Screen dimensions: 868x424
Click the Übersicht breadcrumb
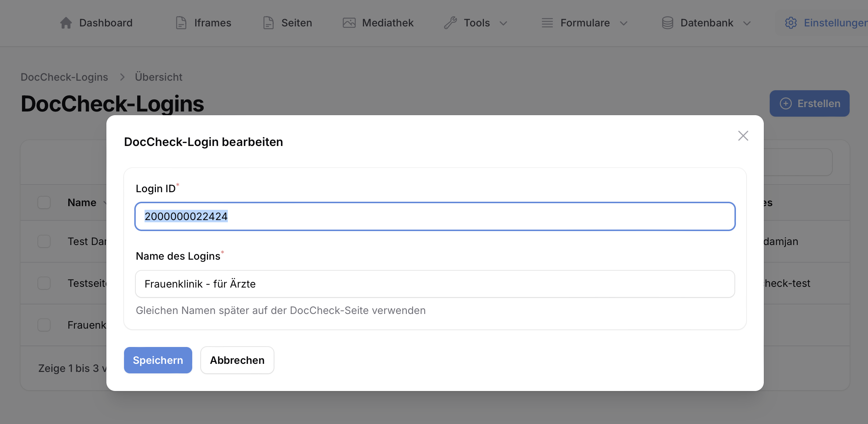pos(158,77)
